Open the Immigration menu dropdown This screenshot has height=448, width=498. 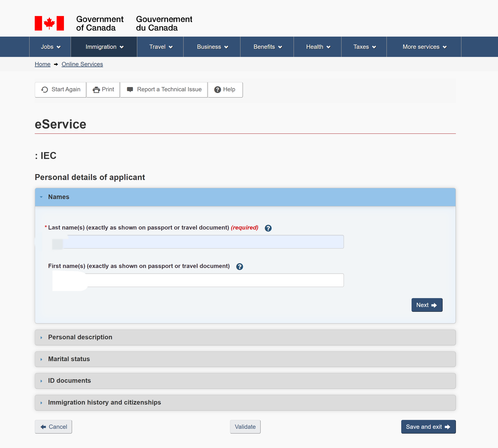[x=104, y=47]
